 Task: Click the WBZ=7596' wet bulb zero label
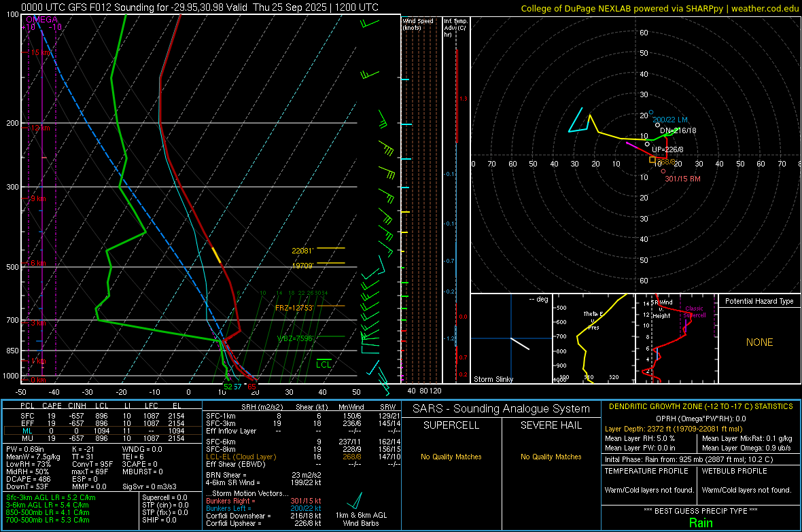click(295, 338)
